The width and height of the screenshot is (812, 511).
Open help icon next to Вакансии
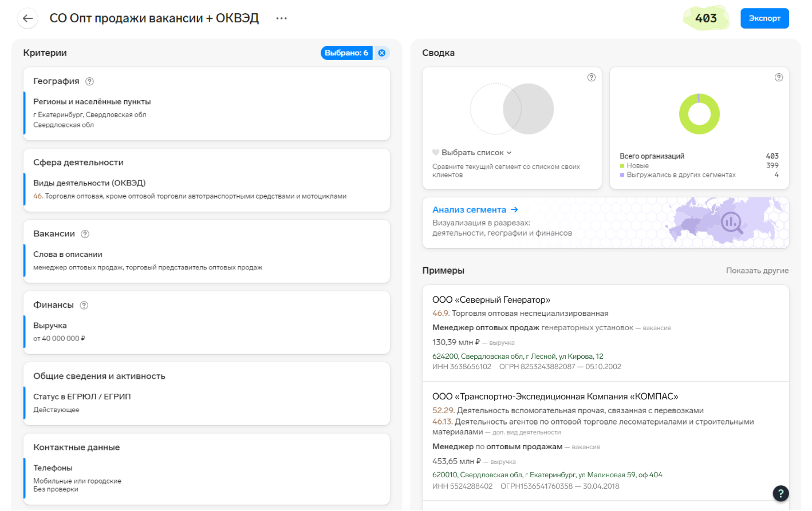pos(85,234)
